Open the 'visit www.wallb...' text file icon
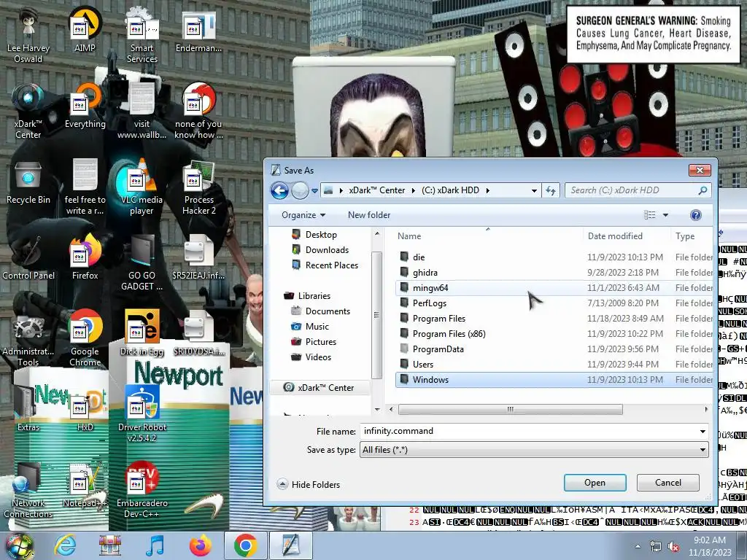747x560 pixels. [x=142, y=111]
